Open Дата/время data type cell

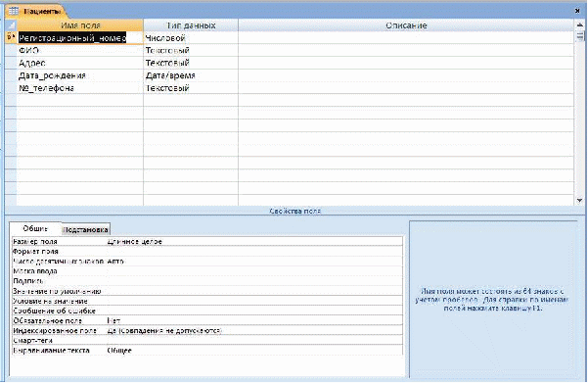tap(191, 75)
